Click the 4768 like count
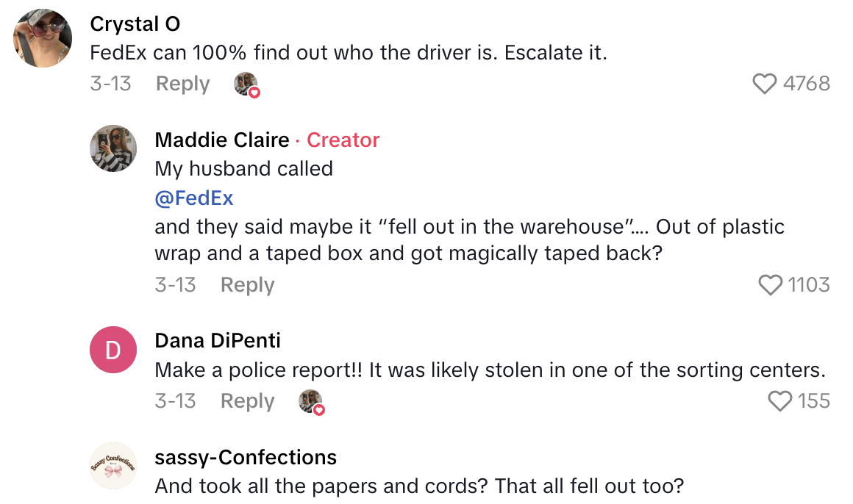This screenshot has height=504, width=853. pyautogui.click(x=806, y=84)
